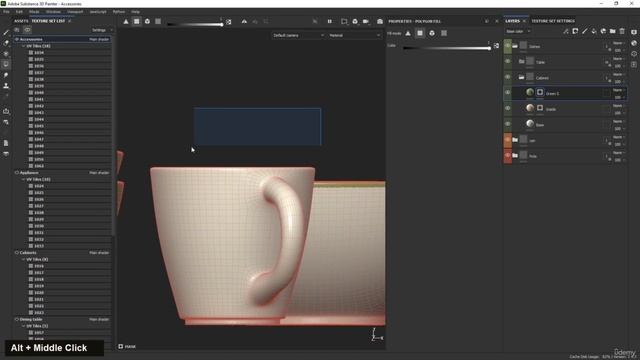Create a new folder in the layers panel
The image size is (640, 360).
613,31
